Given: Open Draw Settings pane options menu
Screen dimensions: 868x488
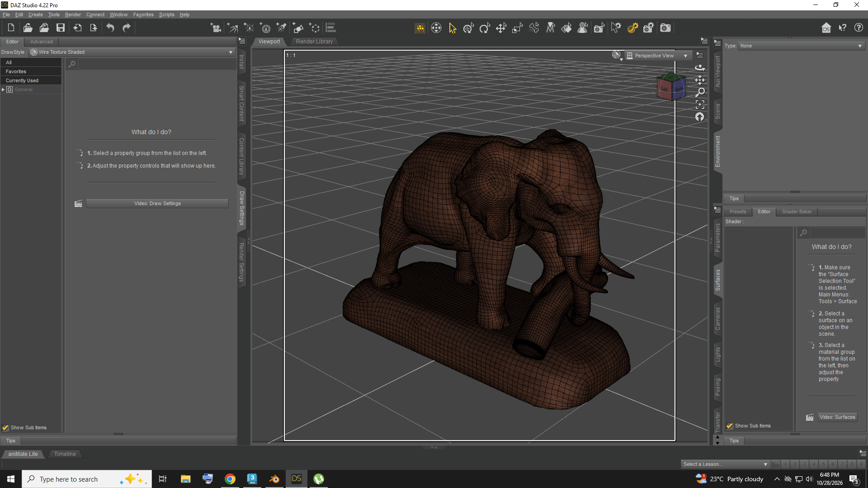Looking at the screenshot, I should 242,41.
